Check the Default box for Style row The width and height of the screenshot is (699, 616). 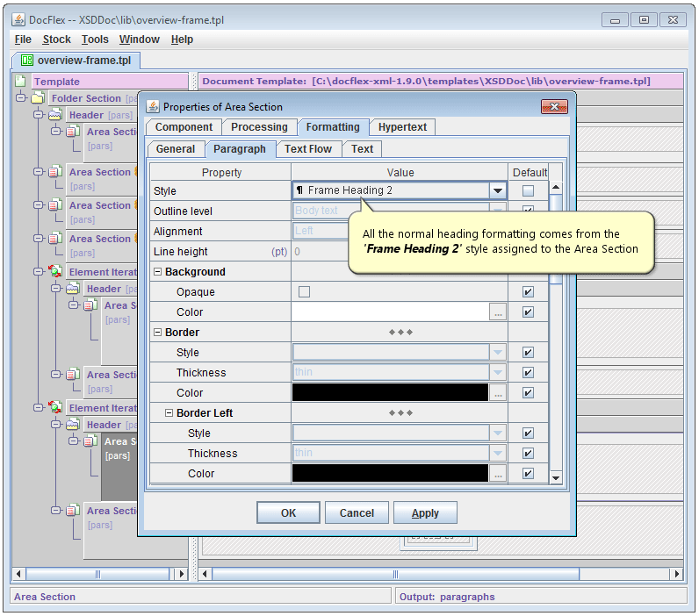click(528, 191)
